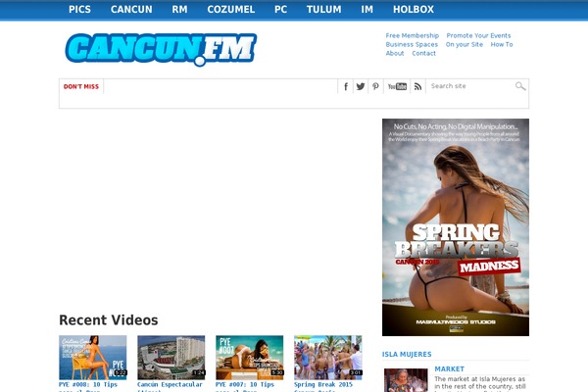Image resolution: width=588 pixels, height=392 pixels.
Task: Click the Cancun.FM logo
Action: 161,50
